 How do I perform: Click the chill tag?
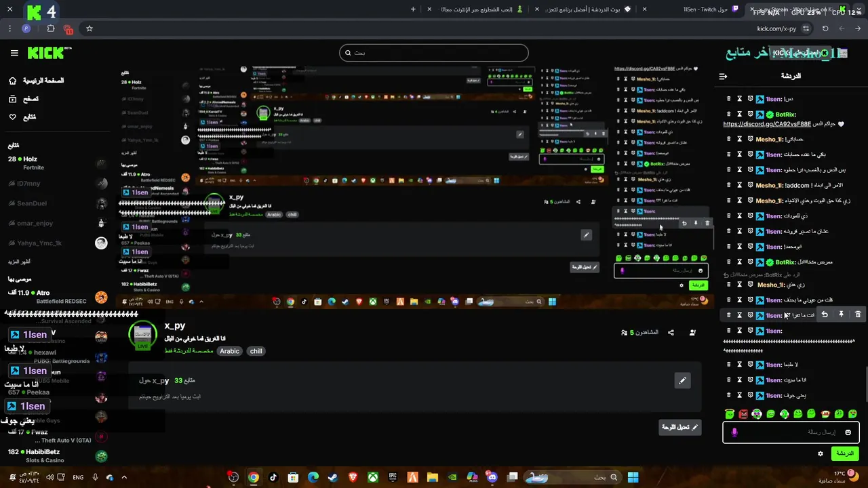coord(256,351)
